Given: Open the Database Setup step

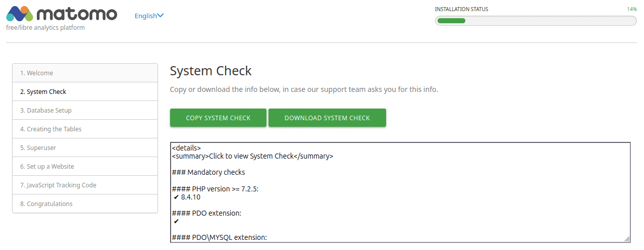Looking at the screenshot, I should click(x=45, y=110).
